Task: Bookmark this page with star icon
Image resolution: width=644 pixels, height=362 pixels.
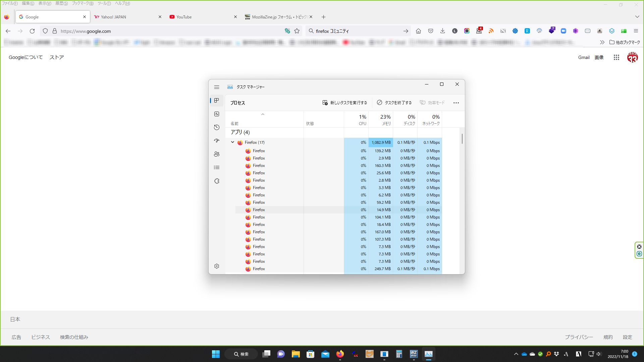Action: [x=297, y=31]
